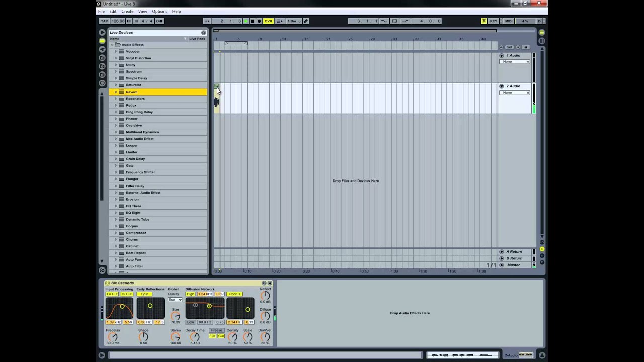Screen dimensions: 644x362
Task: Open the Options menu
Action: point(159,11)
